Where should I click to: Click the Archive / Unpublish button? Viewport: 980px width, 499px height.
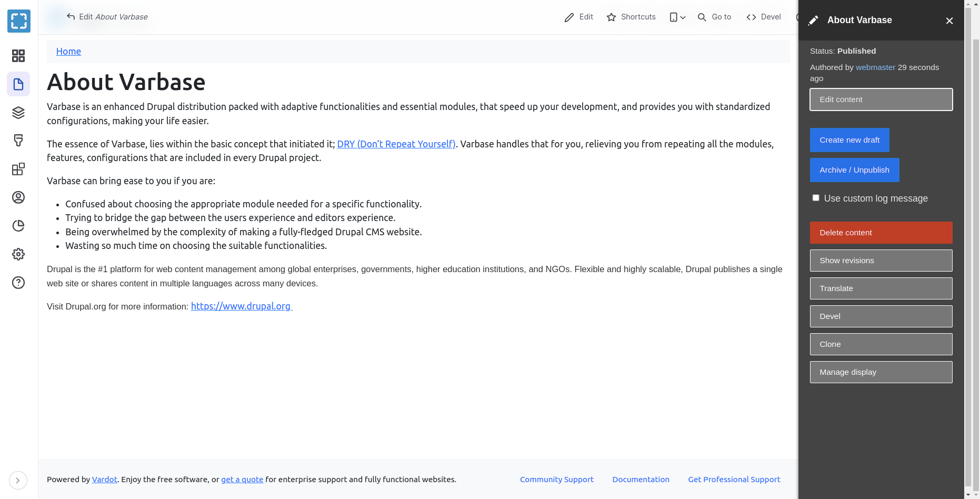pos(854,170)
